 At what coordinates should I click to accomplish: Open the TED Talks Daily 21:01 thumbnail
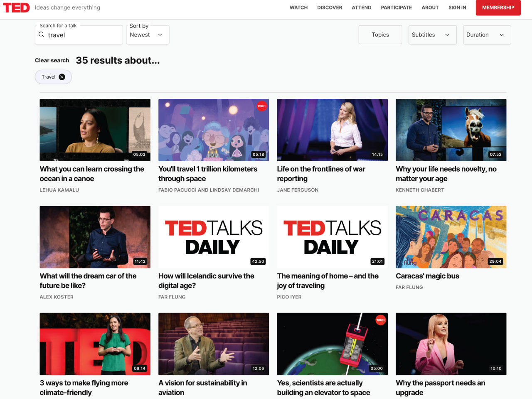click(332, 237)
